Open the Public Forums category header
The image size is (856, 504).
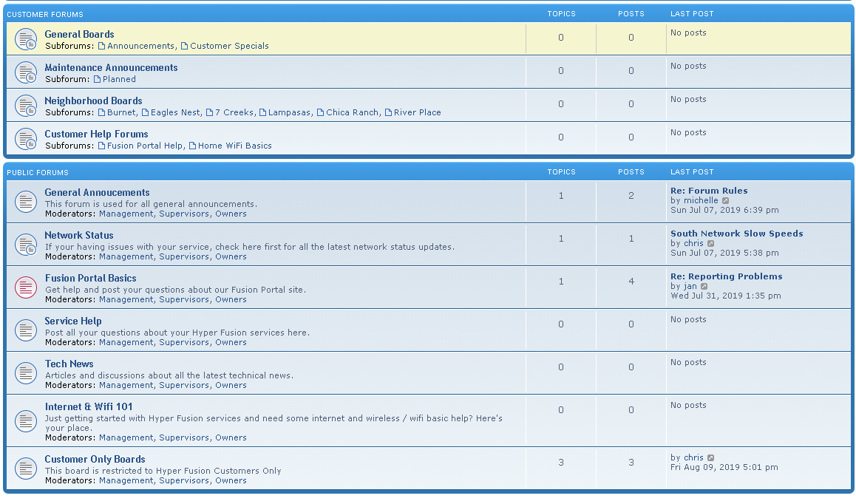(x=38, y=172)
